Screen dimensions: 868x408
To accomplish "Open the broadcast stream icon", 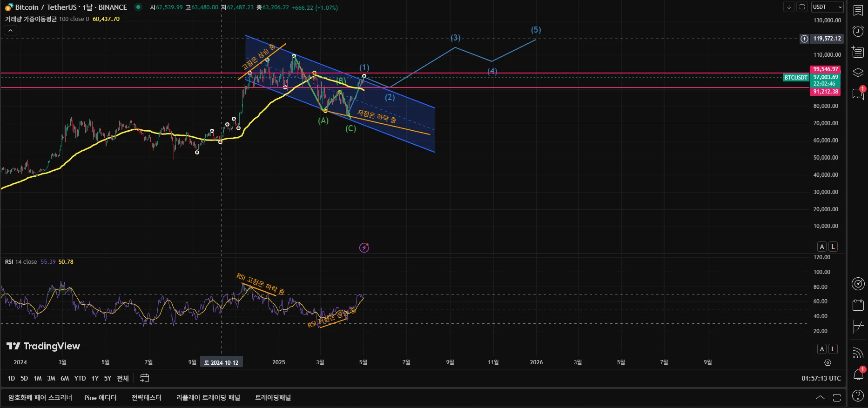I will [x=858, y=353].
